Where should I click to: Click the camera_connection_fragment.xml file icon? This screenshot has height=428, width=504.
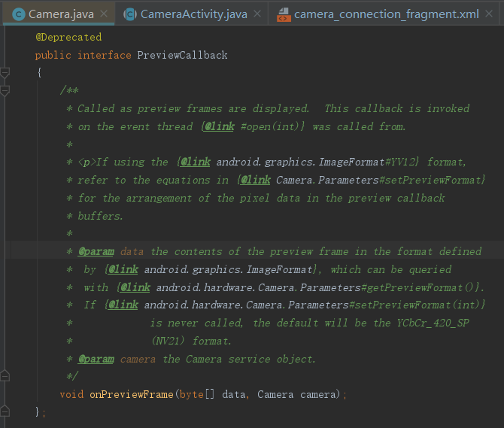tap(284, 15)
